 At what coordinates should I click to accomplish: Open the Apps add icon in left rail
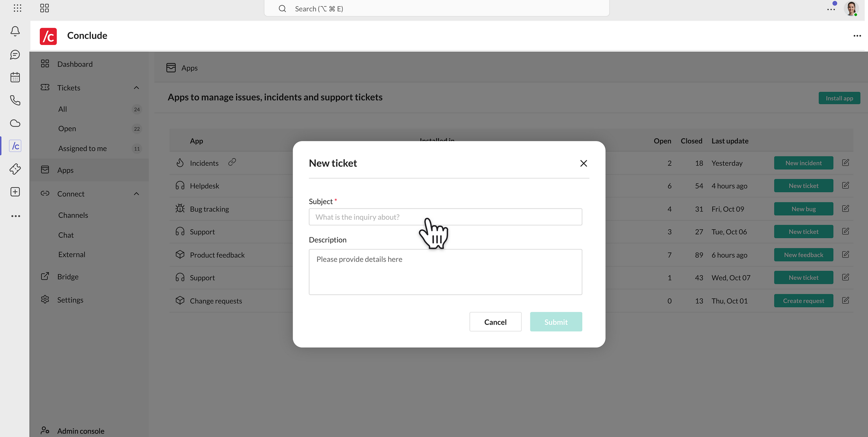click(x=15, y=192)
